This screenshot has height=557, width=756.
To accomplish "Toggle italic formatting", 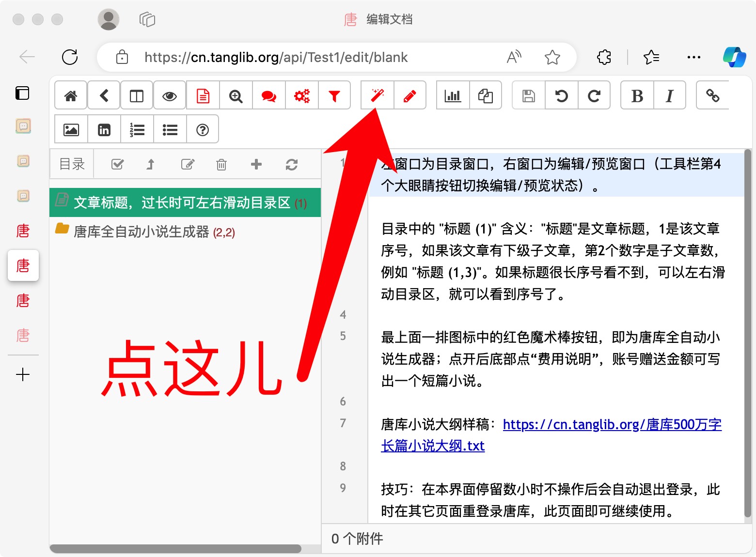I will 670,95.
